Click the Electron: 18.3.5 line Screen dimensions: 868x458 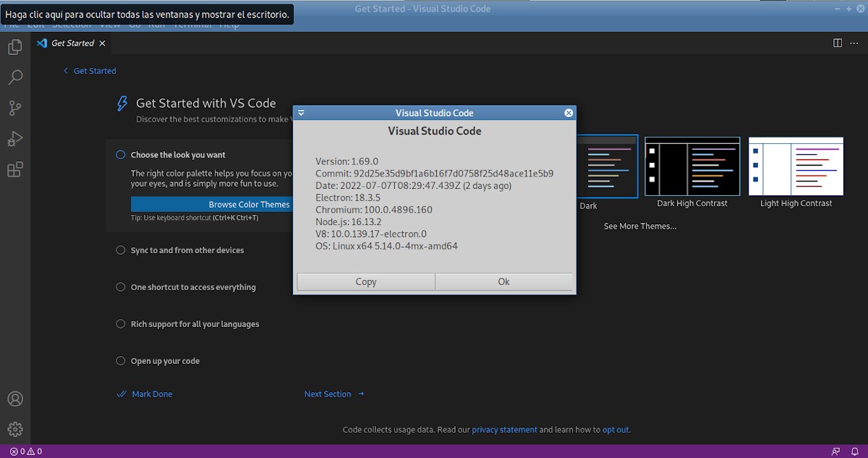tap(348, 198)
